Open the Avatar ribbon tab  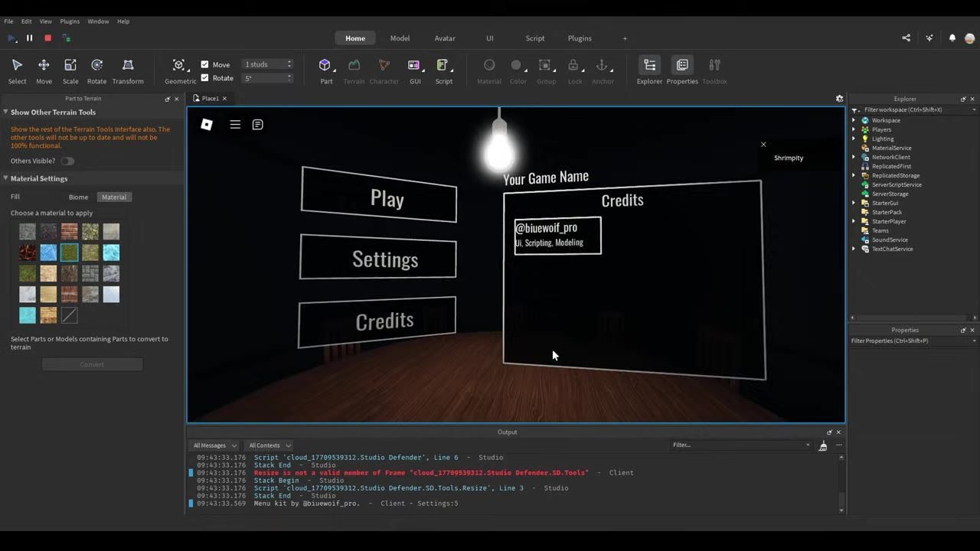pyautogui.click(x=445, y=38)
